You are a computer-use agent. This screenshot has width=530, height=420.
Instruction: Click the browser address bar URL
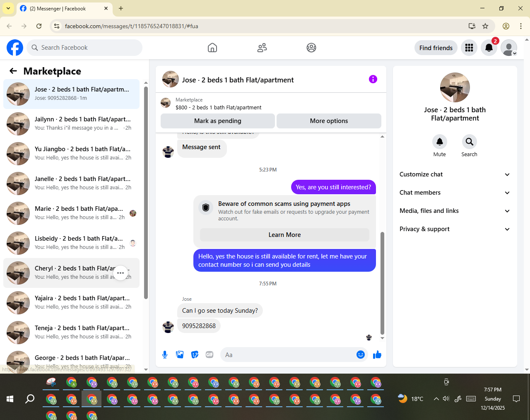pyautogui.click(x=131, y=26)
